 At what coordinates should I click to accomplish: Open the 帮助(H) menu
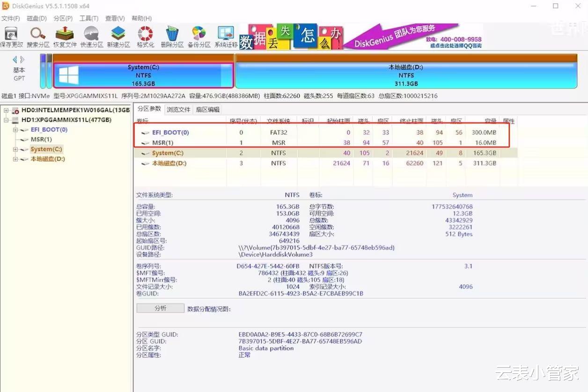[x=141, y=18]
